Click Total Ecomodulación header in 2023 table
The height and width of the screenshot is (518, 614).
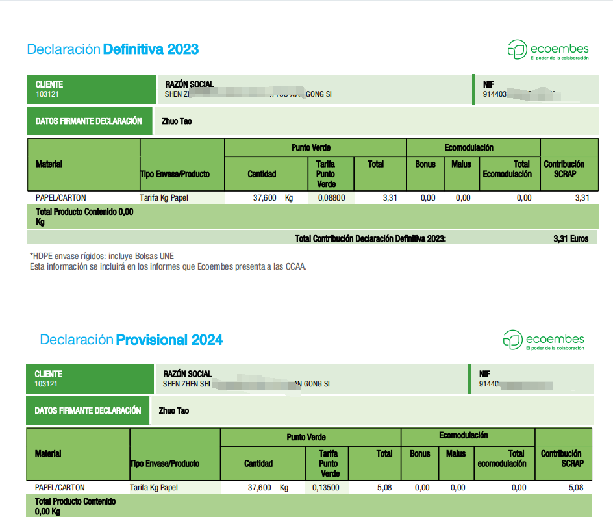(507, 169)
